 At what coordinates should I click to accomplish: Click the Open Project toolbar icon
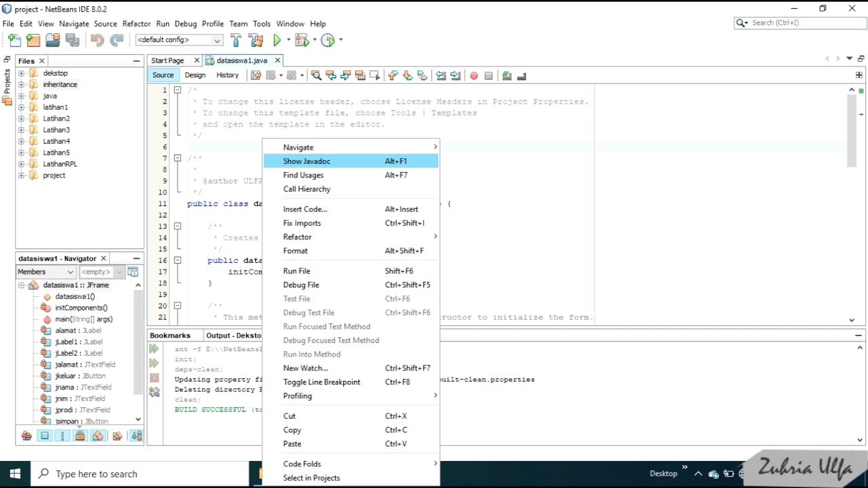[52, 40]
